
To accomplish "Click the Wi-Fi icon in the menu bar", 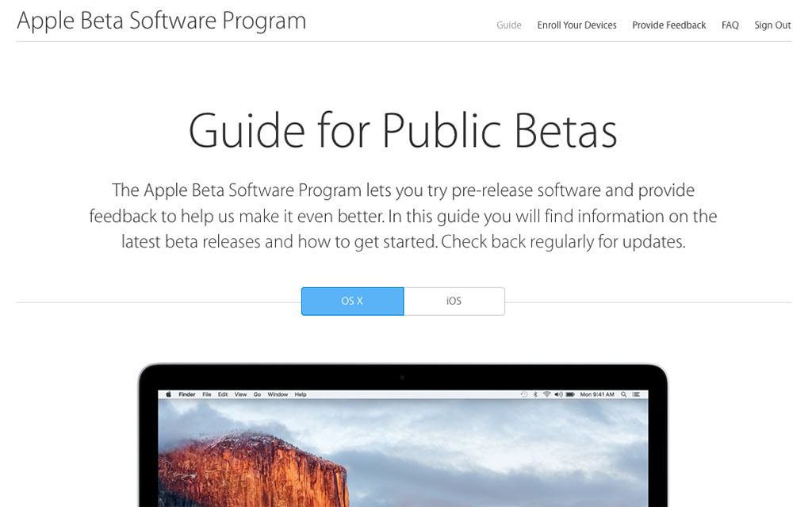I will 547,394.
